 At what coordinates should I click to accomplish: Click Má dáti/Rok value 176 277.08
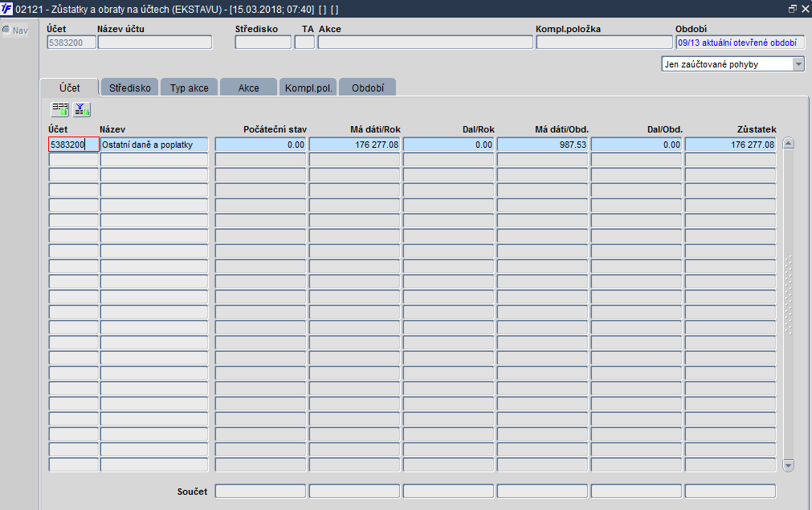pyautogui.click(x=355, y=145)
